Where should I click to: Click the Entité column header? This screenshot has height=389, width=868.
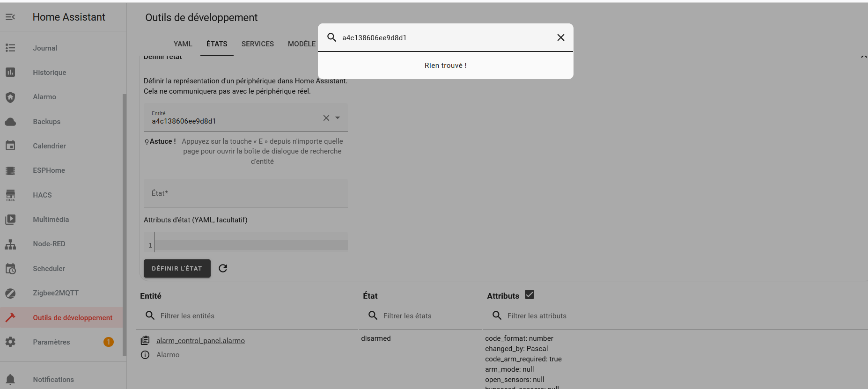point(150,296)
